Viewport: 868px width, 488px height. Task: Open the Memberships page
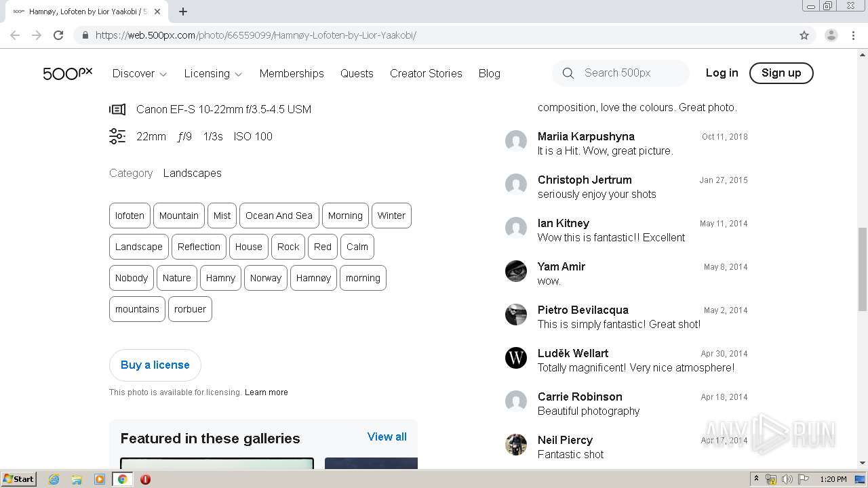[292, 73]
